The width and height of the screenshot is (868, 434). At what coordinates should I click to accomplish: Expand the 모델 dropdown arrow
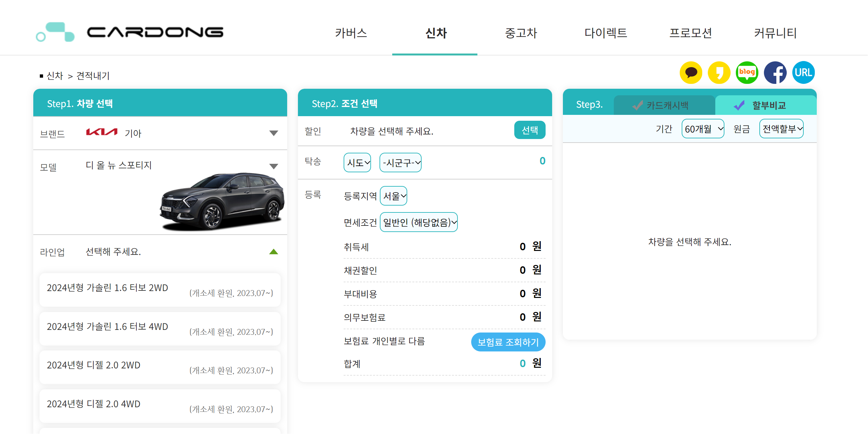click(273, 166)
